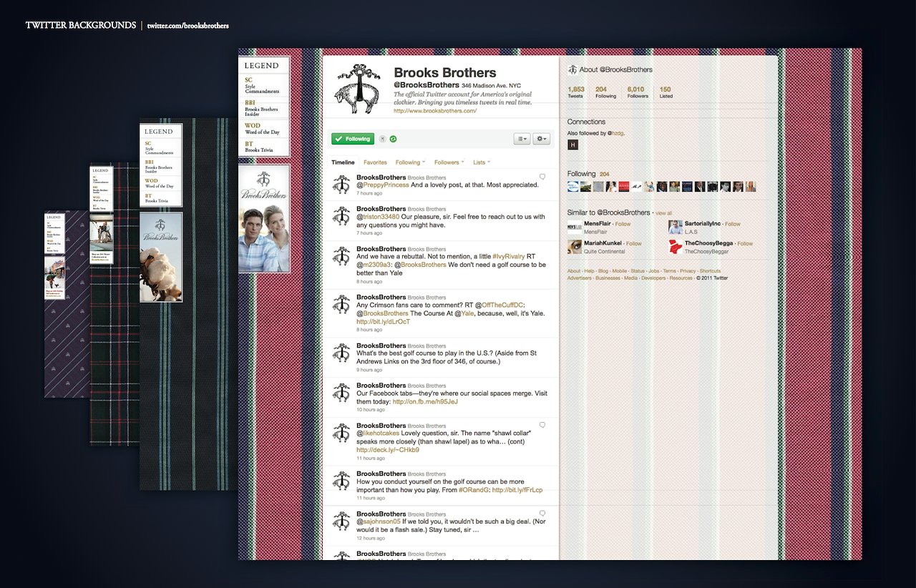Image resolution: width=916 pixels, height=588 pixels.
Task: Expand the Lists tab menu
Action: coord(482,162)
